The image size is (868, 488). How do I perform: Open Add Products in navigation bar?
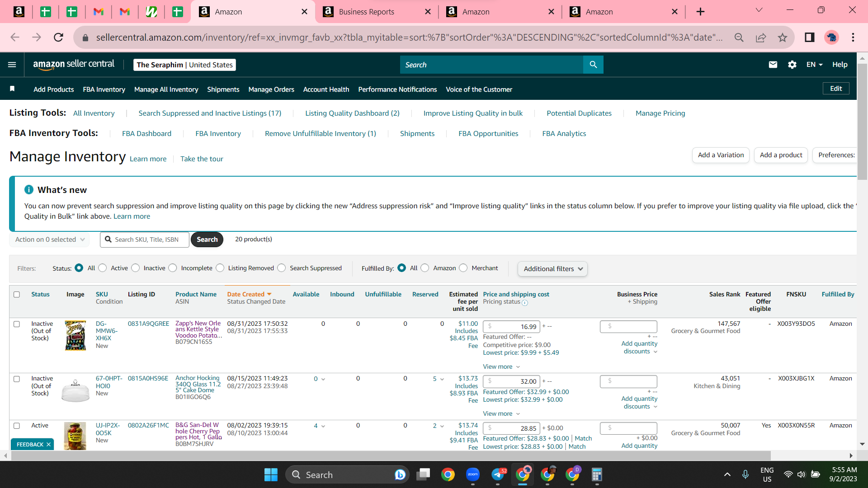coord(53,89)
